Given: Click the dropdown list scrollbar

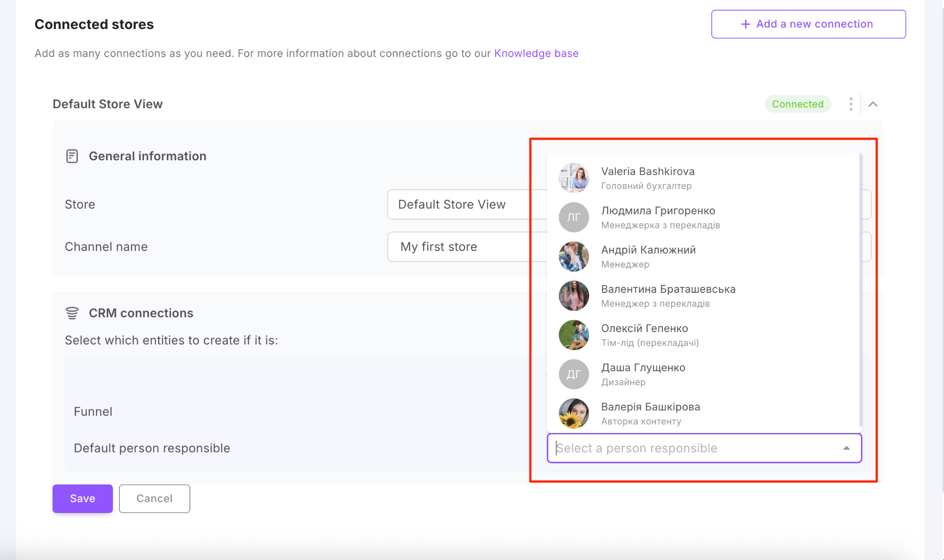Looking at the screenshot, I should click(860, 290).
